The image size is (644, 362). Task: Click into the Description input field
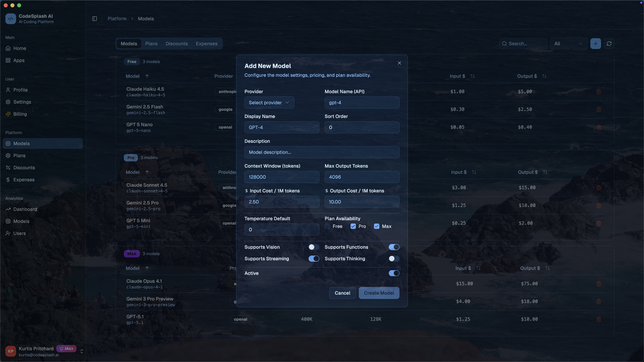(x=321, y=152)
